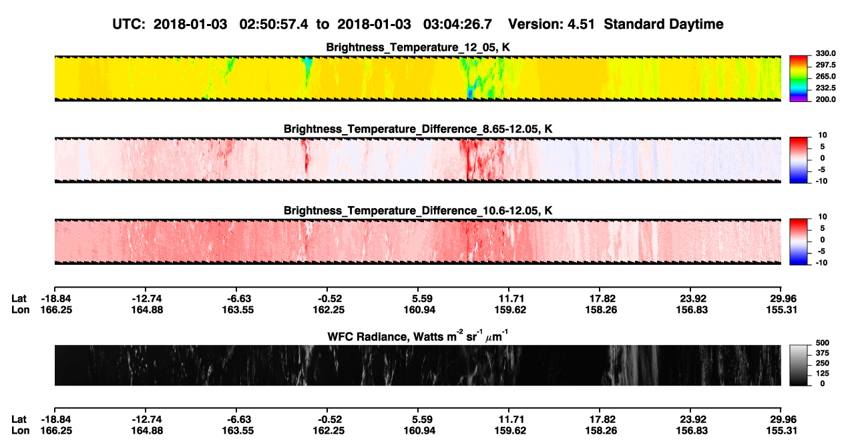The width and height of the screenshot is (868, 445).
Task: Click the 265.0 colorbar label
Action: [825, 77]
